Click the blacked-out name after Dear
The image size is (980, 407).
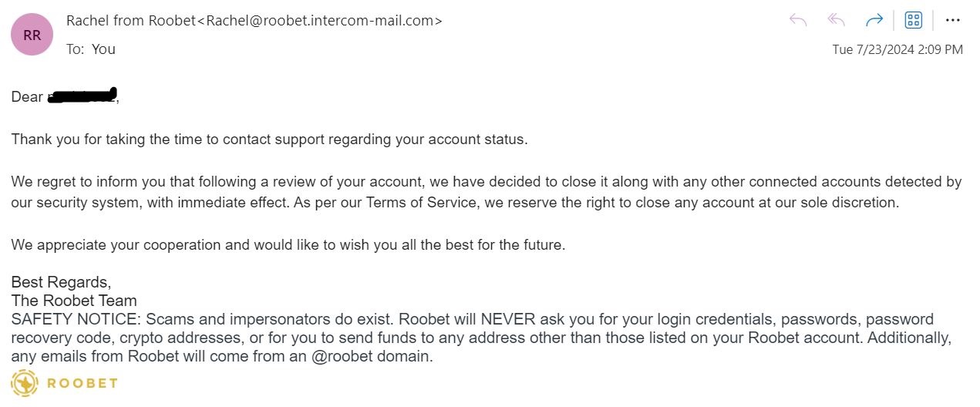pyautogui.click(x=82, y=96)
